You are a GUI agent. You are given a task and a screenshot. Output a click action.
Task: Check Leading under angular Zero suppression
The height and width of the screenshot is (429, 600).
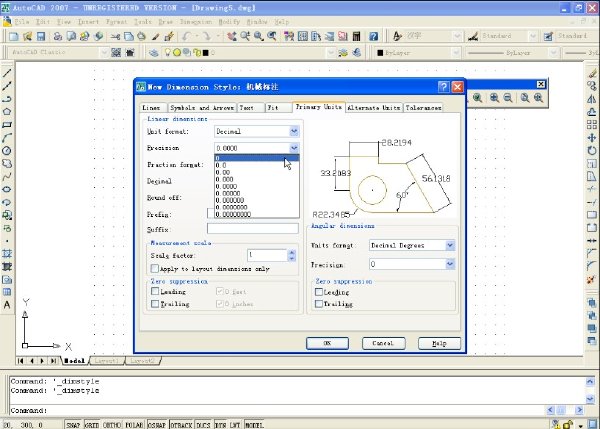pyautogui.click(x=318, y=292)
